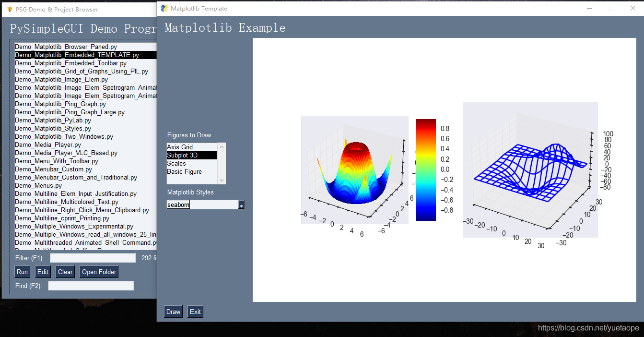The image size is (644, 337).
Task: Select Demo_Multiple_Windows_Experimental.py
Action: [x=85, y=227]
